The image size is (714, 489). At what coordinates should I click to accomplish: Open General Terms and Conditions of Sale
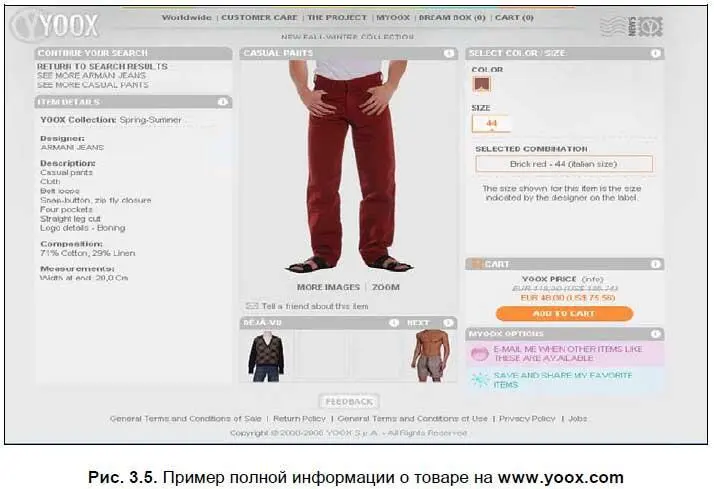point(186,418)
